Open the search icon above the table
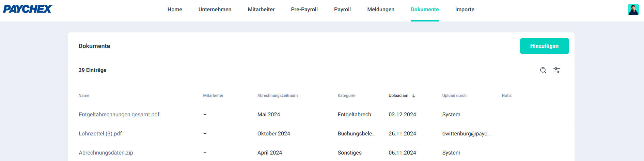 (x=543, y=70)
